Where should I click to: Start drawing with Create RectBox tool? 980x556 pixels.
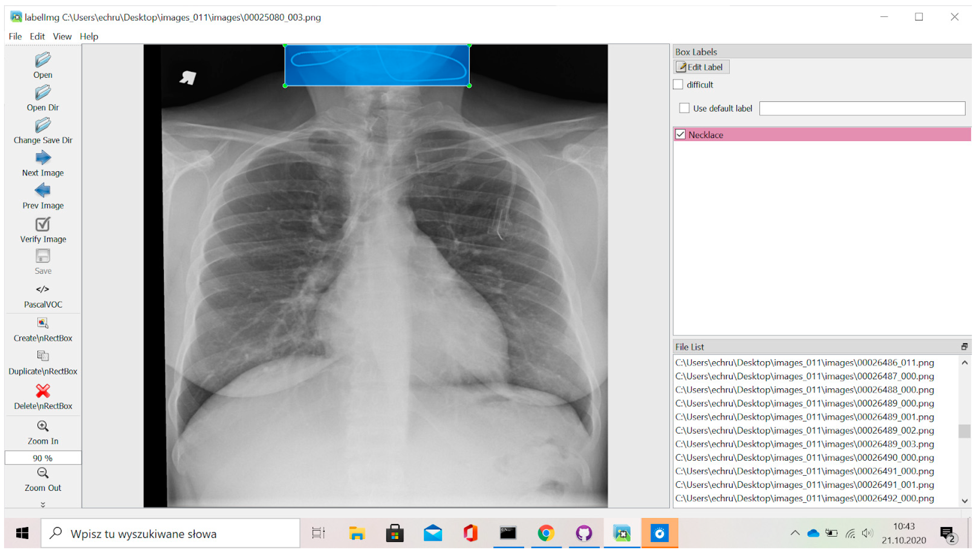click(x=43, y=330)
